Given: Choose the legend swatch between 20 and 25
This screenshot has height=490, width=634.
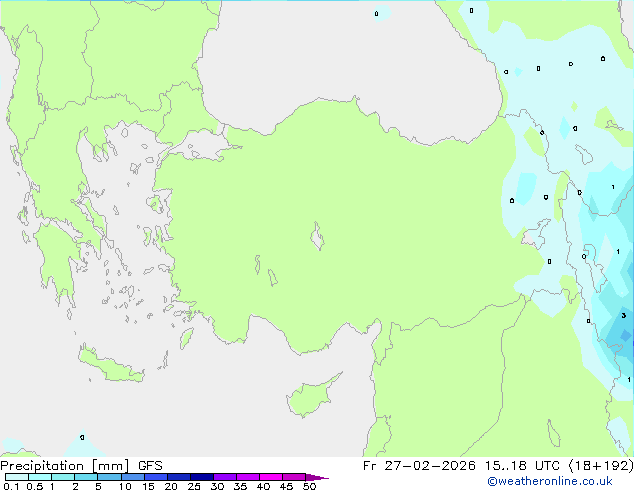Looking at the screenshot, I should click(x=178, y=477).
